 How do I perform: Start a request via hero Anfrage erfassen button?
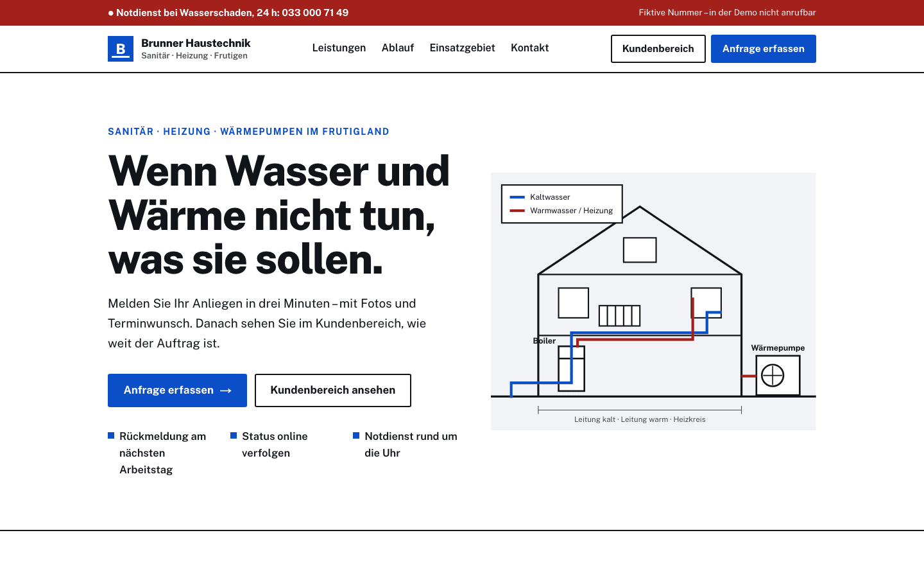pyautogui.click(x=177, y=390)
